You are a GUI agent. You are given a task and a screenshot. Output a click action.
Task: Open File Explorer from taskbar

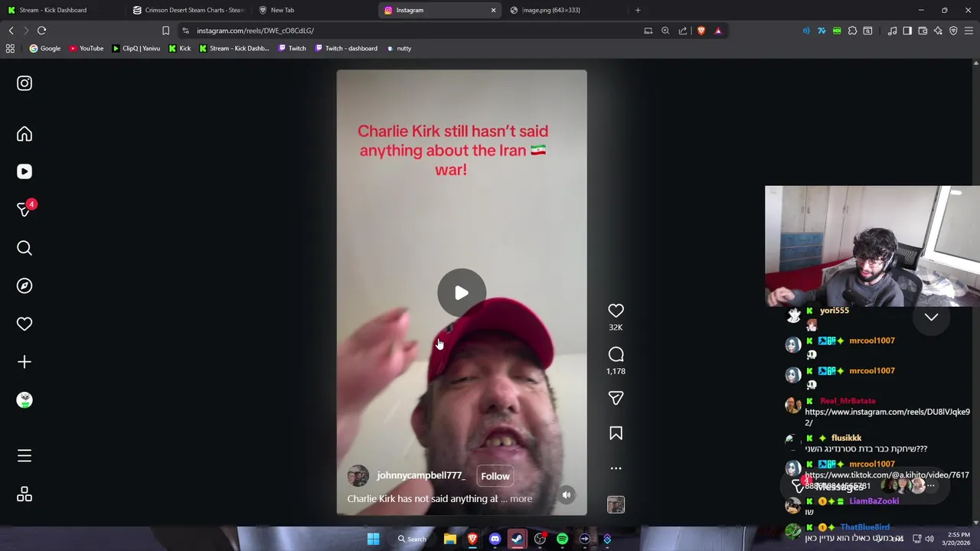pyautogui.click(x=450, y=539)
